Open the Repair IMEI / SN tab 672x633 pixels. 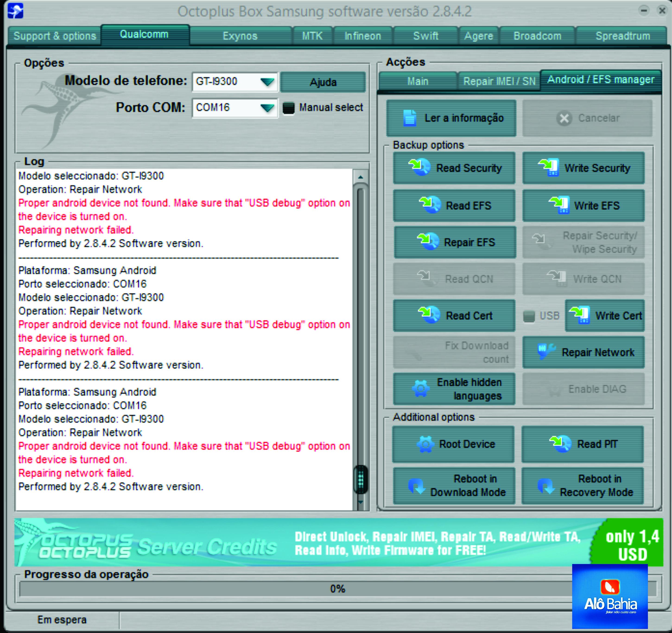(499, 81)
